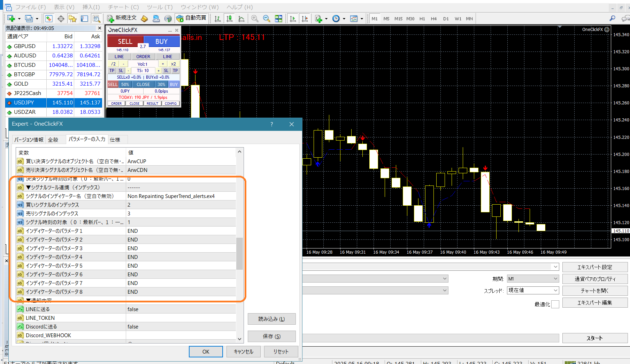Image resolution: width=630 pixels, height=364 pixels.
Task: Click the 新規注文 new order icon
Action: click(122, 18)
